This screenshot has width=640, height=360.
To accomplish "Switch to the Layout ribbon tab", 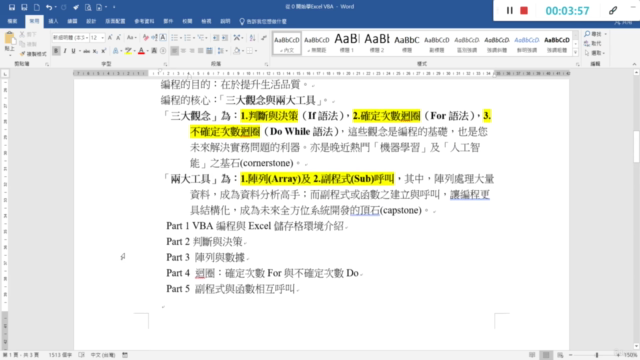I will [x=115, y=21].
